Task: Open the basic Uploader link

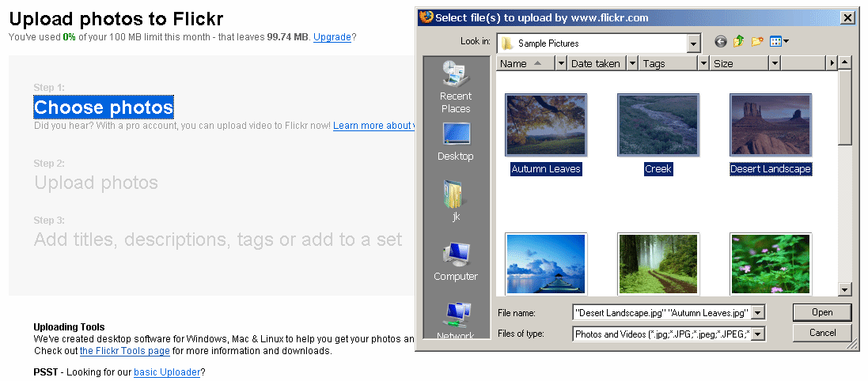Action: tap(167, 372)
